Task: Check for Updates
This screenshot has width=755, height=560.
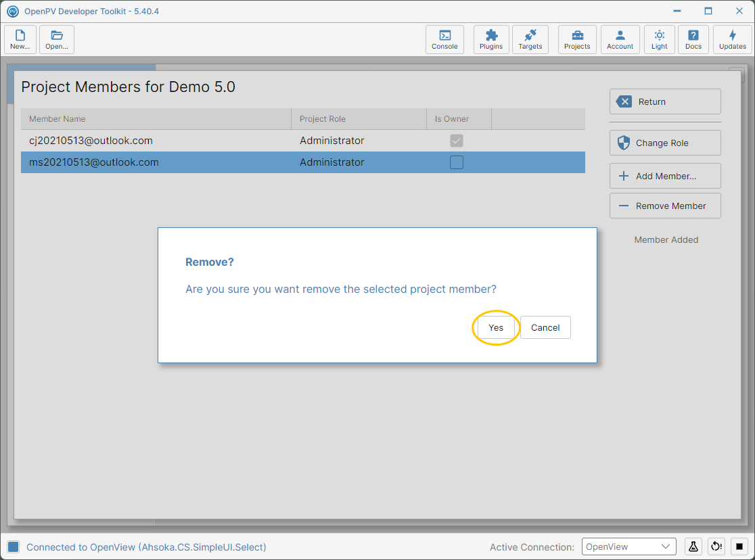Action: tap(733, 39)
